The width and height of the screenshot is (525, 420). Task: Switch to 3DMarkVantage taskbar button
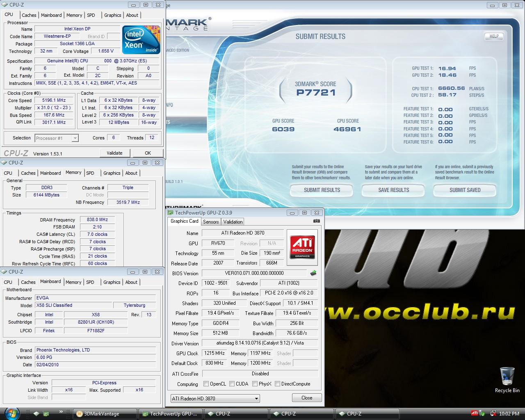click(x=105, y=414)
